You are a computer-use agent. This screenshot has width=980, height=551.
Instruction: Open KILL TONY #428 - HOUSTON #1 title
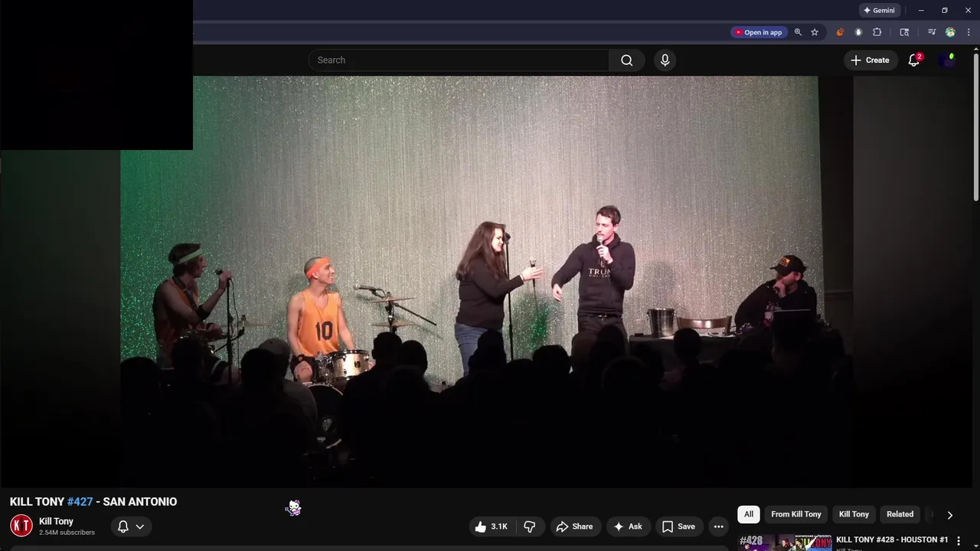point(892,540)
